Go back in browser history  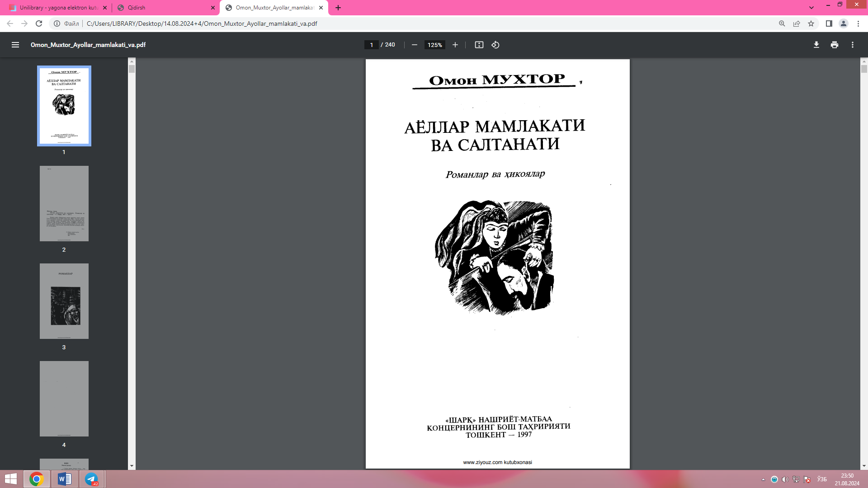coord(10,23)
